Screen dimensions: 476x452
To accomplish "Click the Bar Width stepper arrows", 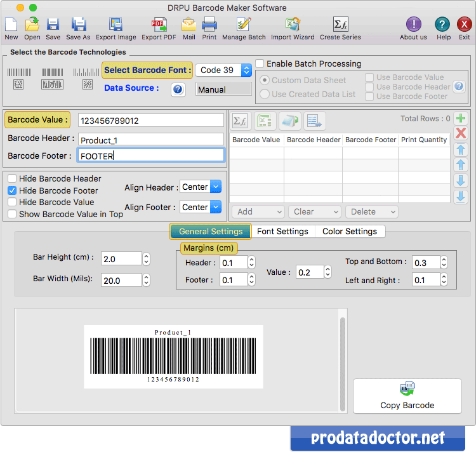I will (147, 280).
